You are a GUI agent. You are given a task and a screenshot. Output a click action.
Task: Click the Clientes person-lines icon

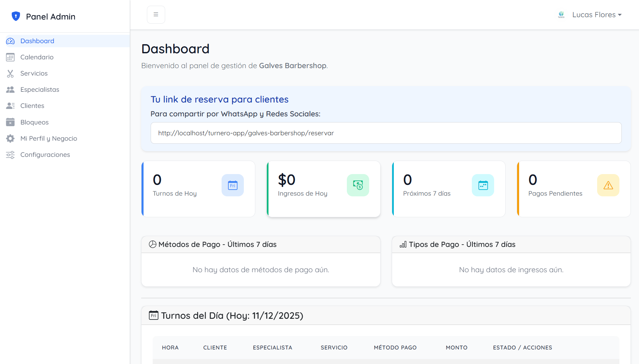coord(10,106)
